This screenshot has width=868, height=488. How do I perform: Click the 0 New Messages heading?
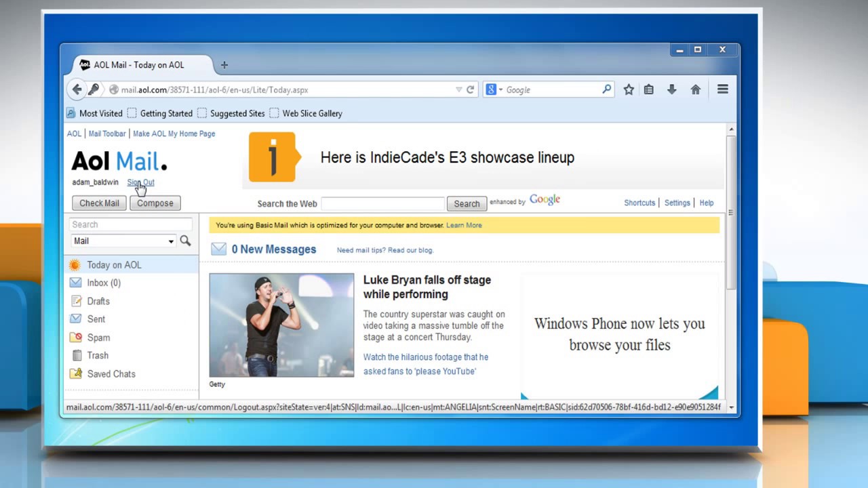274,249
